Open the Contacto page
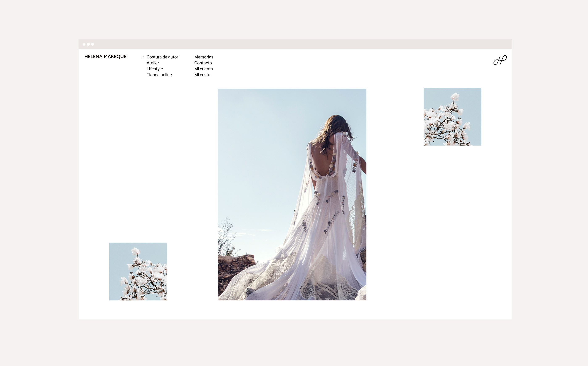The height and width of the screenshot is (366, 588). tap(203, 63)
